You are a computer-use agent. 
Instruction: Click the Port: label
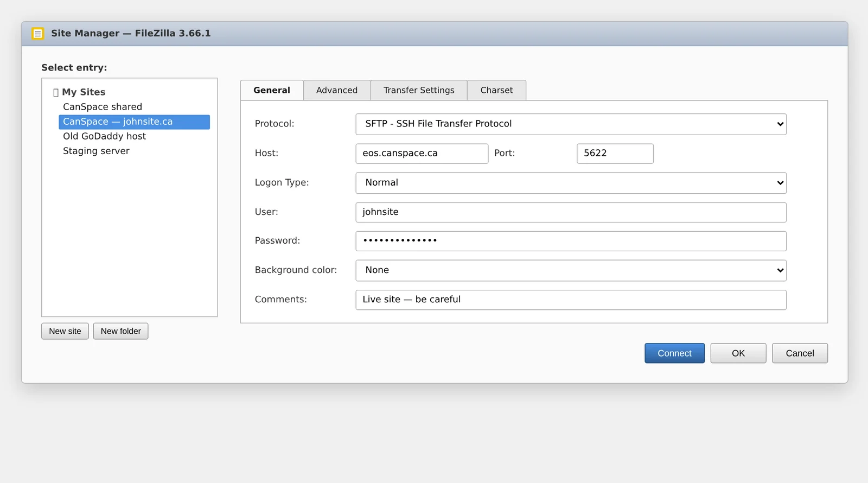(x=505, y=153)
